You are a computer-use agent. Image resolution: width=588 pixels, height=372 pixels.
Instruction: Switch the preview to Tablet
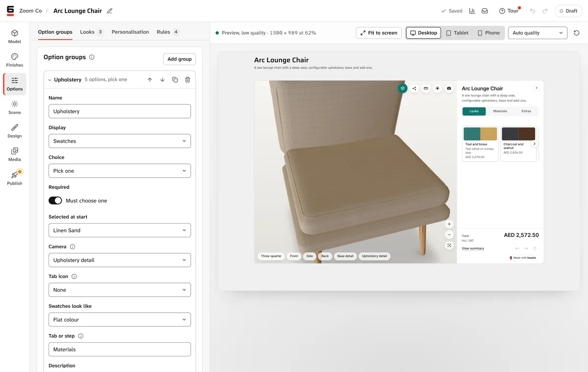[x=457, y=33]
